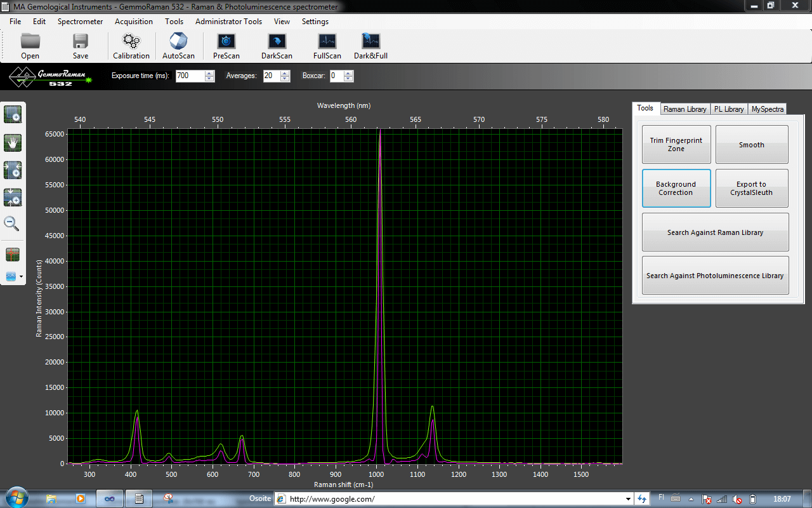Decrease Averages value with down arrow
The image size is (812, 508).
(284, 79)
